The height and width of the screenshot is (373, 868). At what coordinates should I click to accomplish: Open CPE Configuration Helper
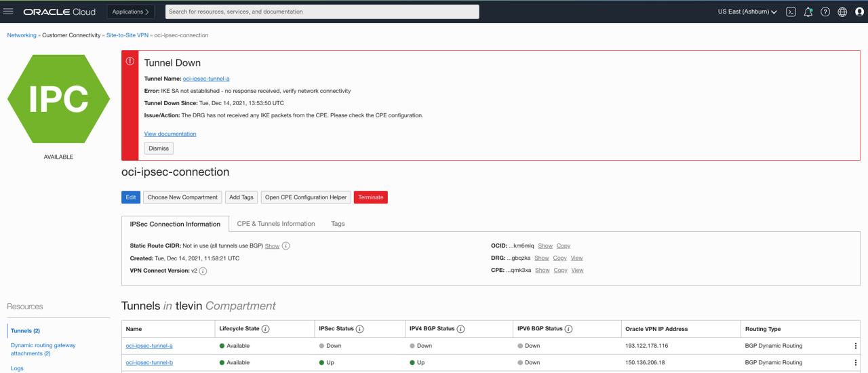[306, 197]
